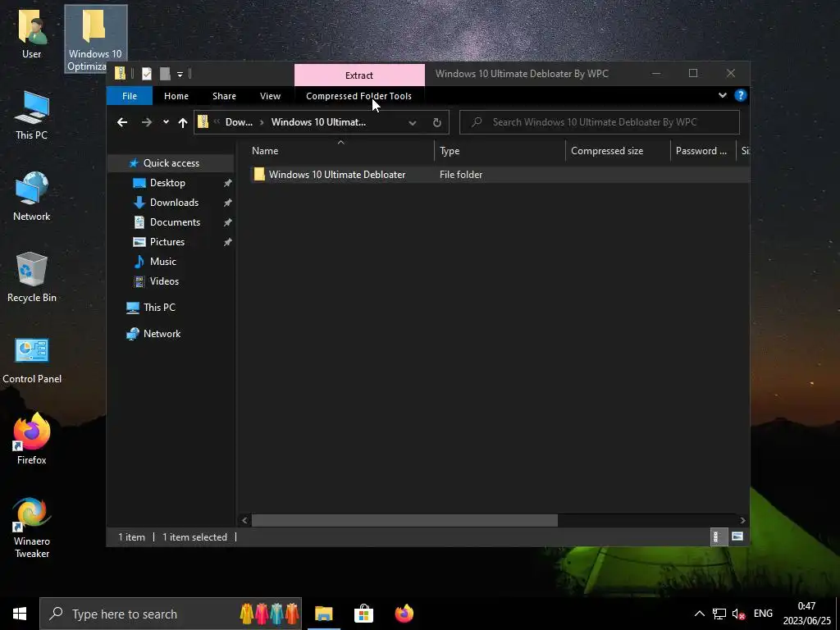Select This PC in navigation pane
This screenshot has width=840, height=630.
pyautogui.click(x=159, y=308)
